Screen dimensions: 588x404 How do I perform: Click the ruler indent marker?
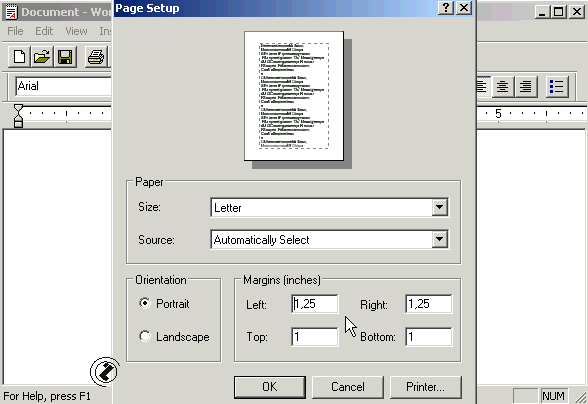coord(18,116)
